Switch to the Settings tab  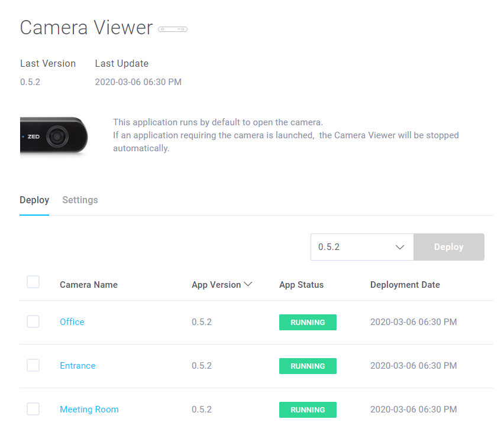pyautogui.click(x=80, y=200)
